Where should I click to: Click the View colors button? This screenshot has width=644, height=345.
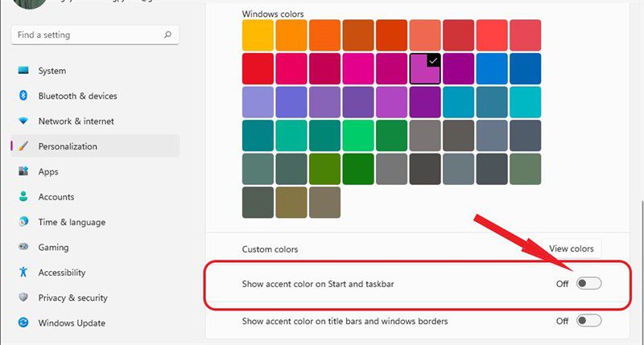click(x=572, y=248)
